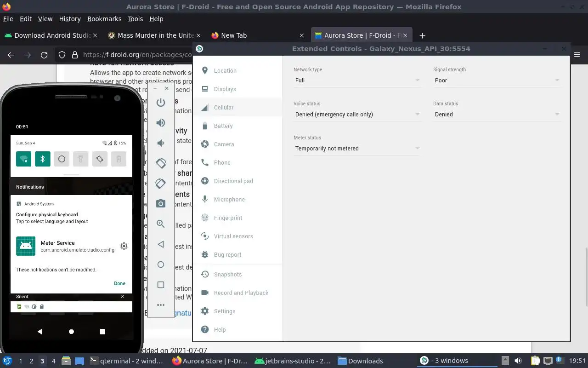This screenshot has height=368, width=588.
Task: Toggle the Auto-rotate quick settings tile
Action: (100, 159)
